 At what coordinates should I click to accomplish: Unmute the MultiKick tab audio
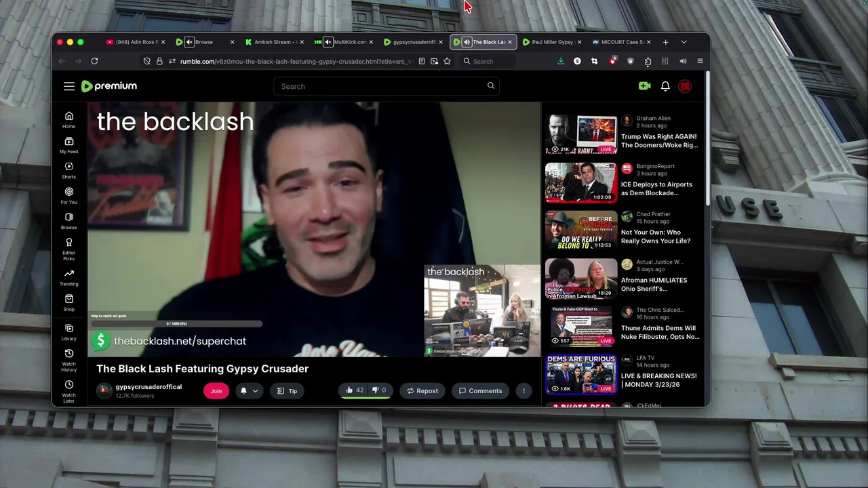click(328, 42)
